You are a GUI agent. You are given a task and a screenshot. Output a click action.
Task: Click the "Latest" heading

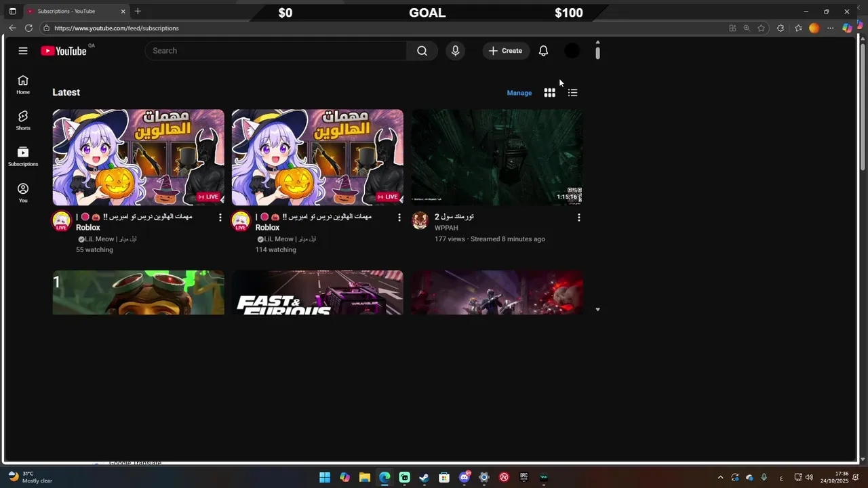point(66,92)
